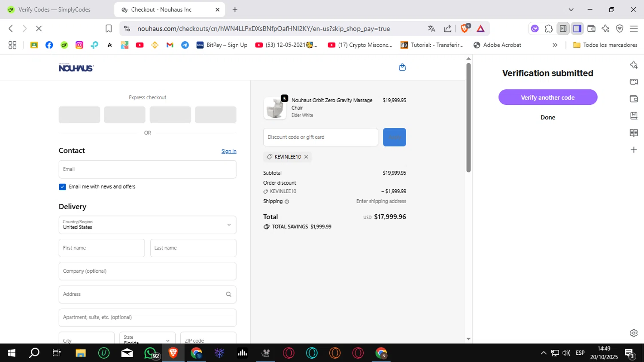Open the shopping bag cart icon

[x=402, y=67]
